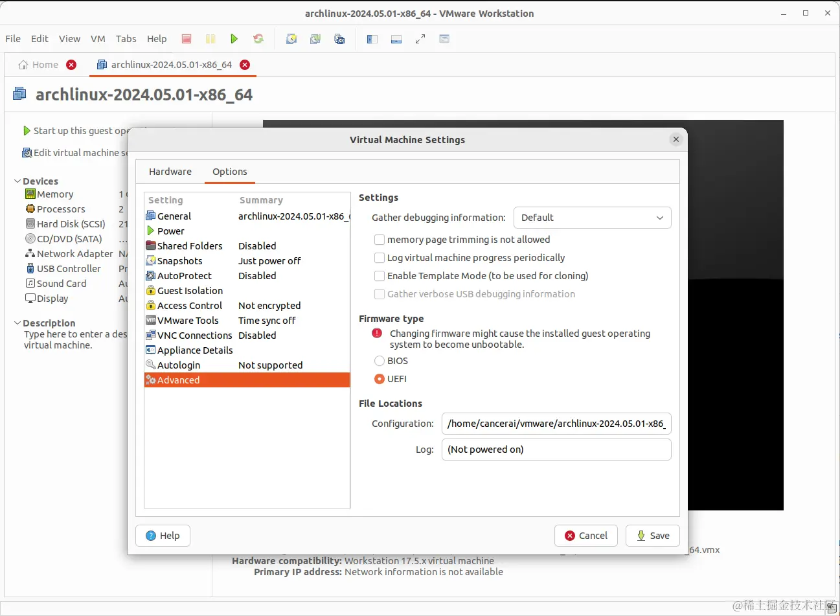Check Log virtual machine progress periodically
Screen dimensions: 840x616
[x=380, y=258]
